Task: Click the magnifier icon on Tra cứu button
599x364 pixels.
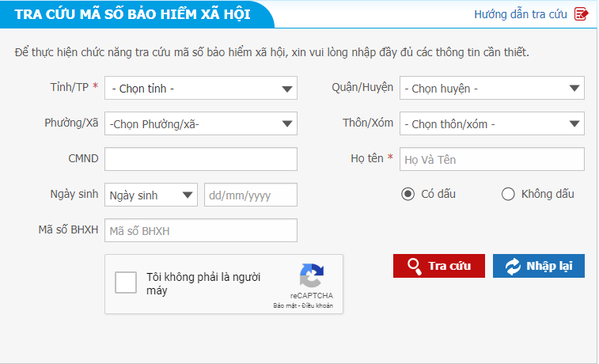Action: pos(413,266)
